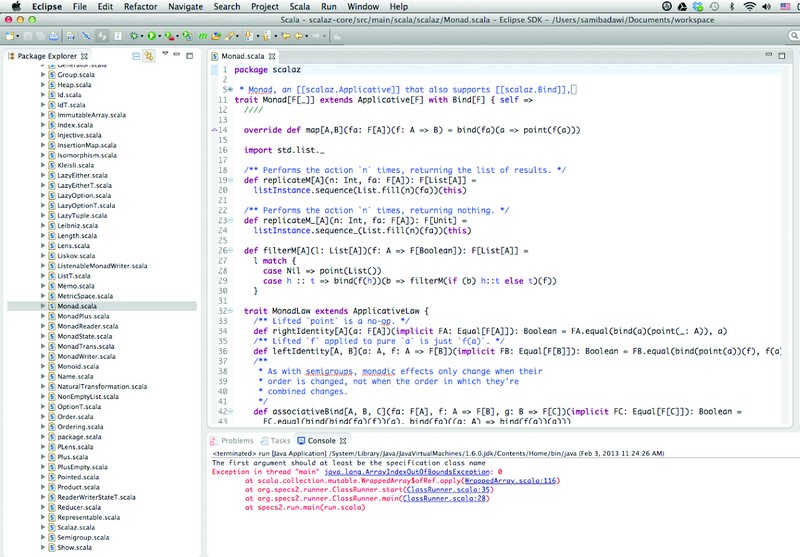The height and width of the screenshot is (557, 800).
Task: Click the Back to last edit location arrow
Action: pyautogui.click(x=286, y=36)
